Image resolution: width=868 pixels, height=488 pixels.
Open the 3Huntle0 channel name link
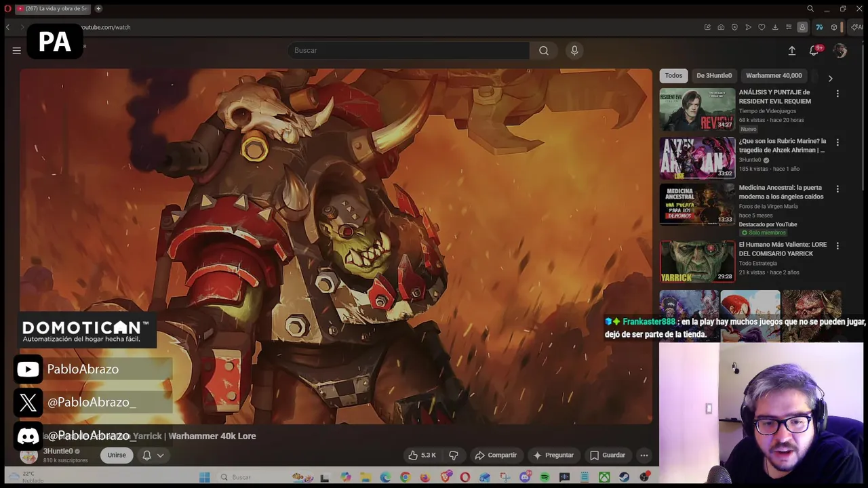58,451
